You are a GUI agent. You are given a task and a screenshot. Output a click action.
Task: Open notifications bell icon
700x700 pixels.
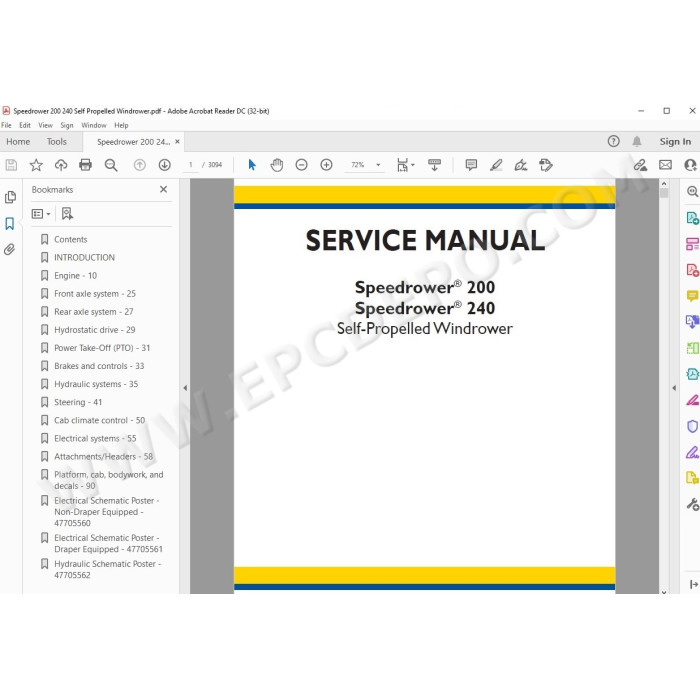637,142
